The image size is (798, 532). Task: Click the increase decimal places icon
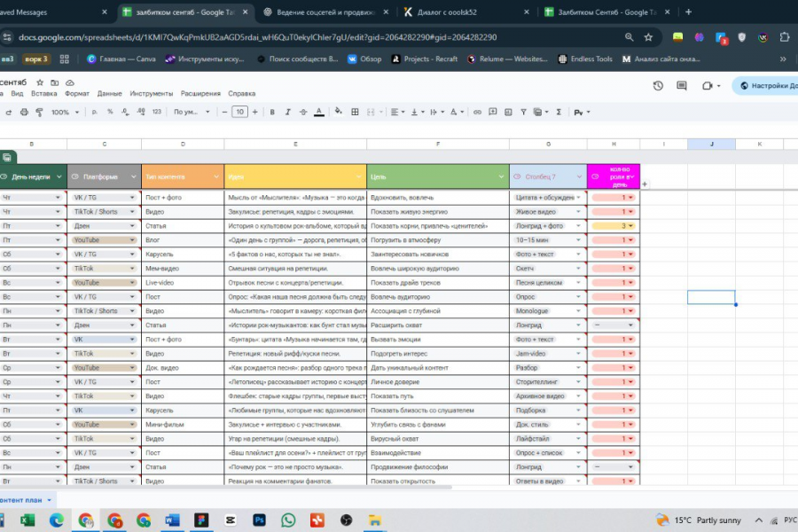click(x=141, y=112)
